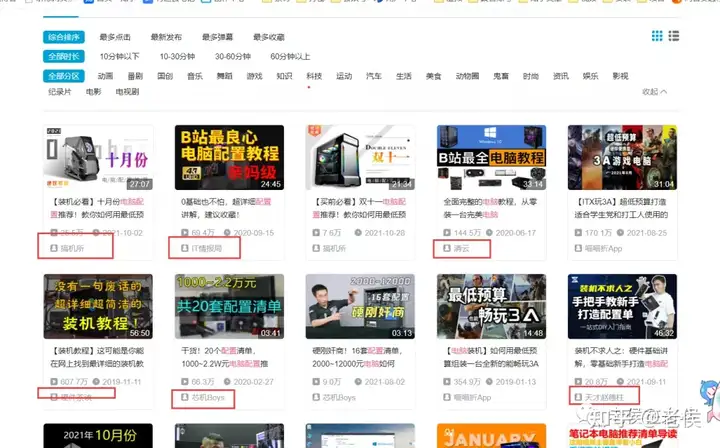The width and height of the screenshot is (720, 448).
Task: Open the 共20套配置清单 thumbnail
Action: [x=229, y=307]
